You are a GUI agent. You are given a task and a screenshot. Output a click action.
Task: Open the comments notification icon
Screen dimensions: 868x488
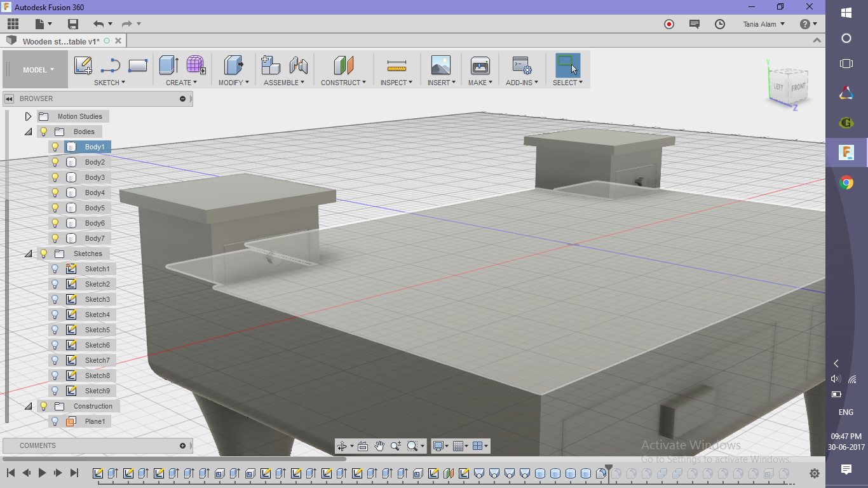point(695,24)
